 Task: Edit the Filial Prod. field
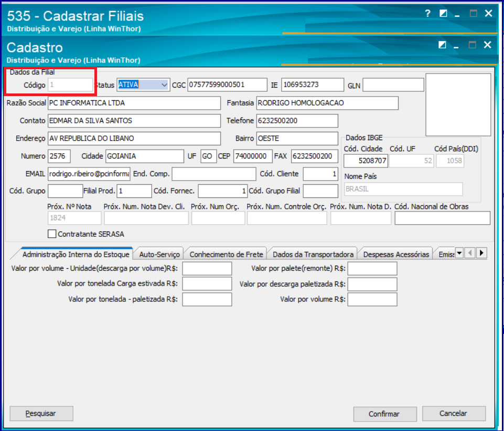(x=134, y=191)
